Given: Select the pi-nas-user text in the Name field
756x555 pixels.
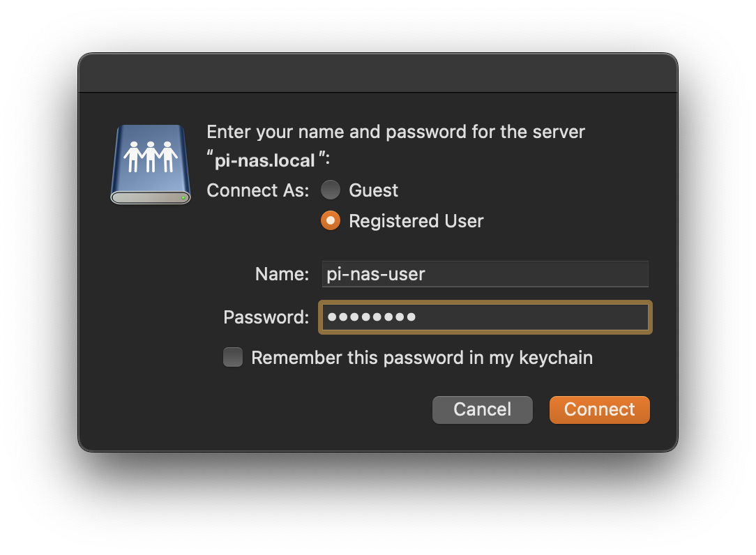Looking at the screenshot, I should click(x=375, y=274).
